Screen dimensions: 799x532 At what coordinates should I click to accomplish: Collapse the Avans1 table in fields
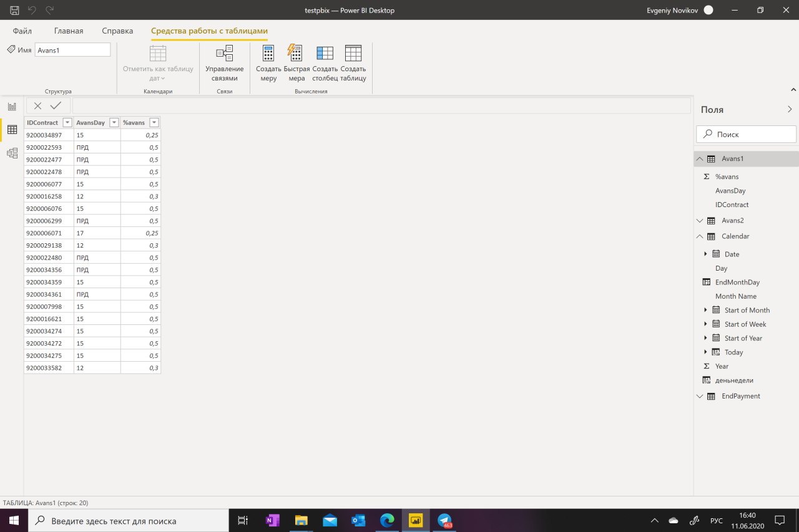pyautogui.click(x=699, y=159)
